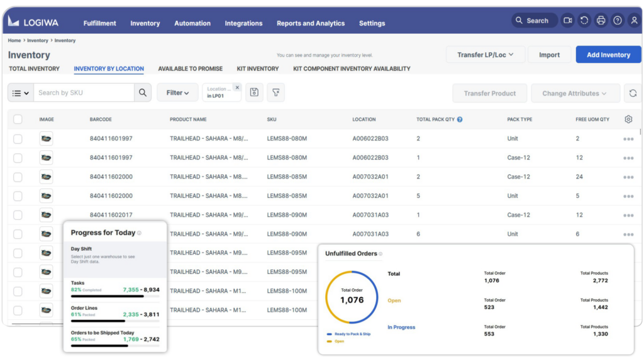The height and width of the screenshot is (362, 644).
Task: Click the Import button
Action: [x=549, y=55]
